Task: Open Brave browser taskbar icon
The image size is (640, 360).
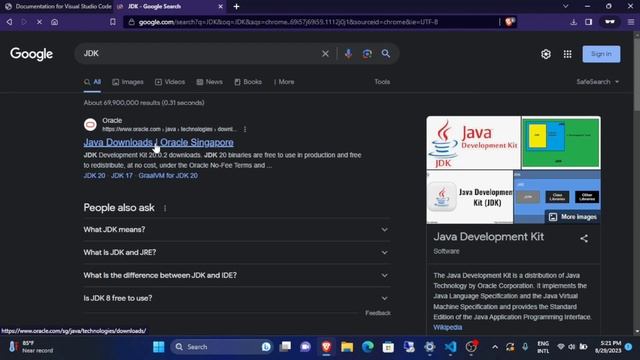Action: [326, 347]
